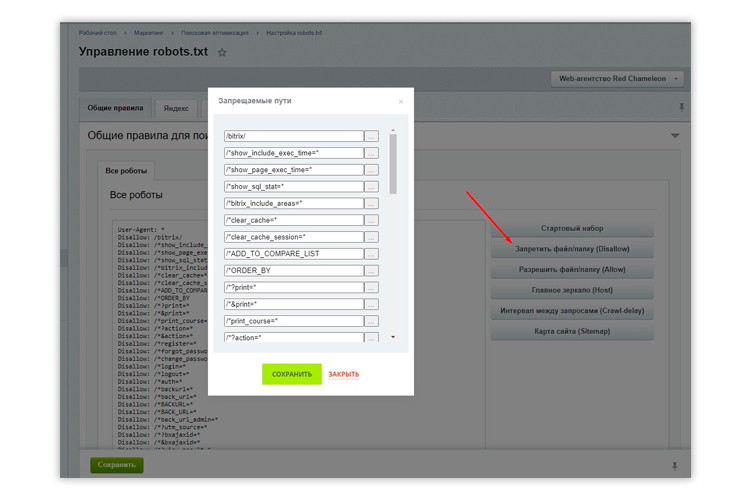Click browse button beside /*ORDER_BY path
The width and height of the screenshot is (750, 500).
(371, 270)
